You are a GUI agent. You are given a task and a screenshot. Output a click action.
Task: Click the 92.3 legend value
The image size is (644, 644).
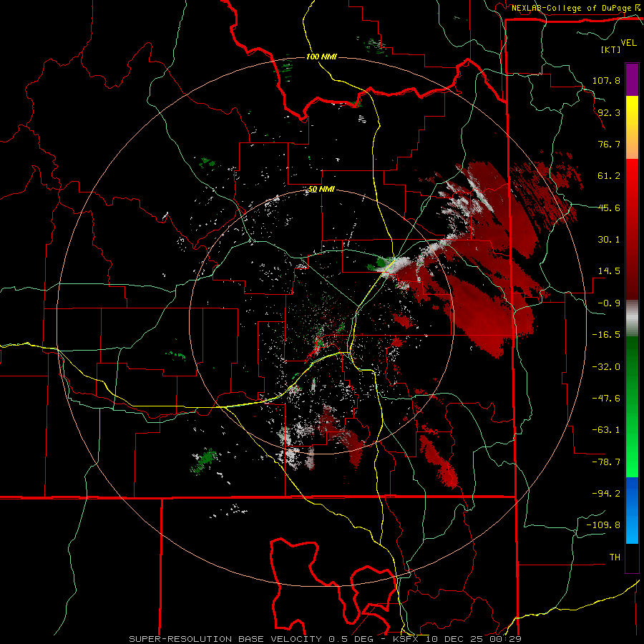[609, 112]
